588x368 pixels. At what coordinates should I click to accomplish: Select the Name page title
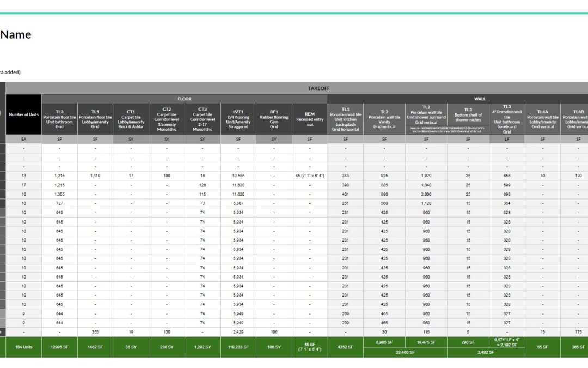[16, 34]
